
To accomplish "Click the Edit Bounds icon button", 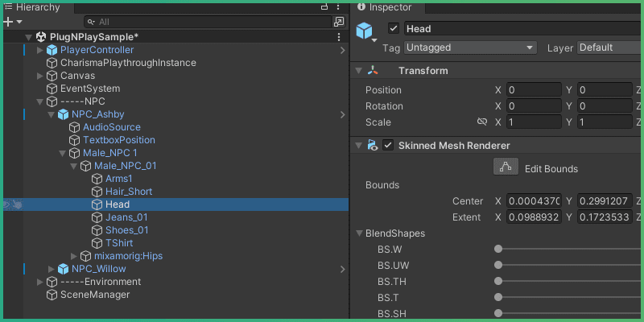I will click(506, 168).
